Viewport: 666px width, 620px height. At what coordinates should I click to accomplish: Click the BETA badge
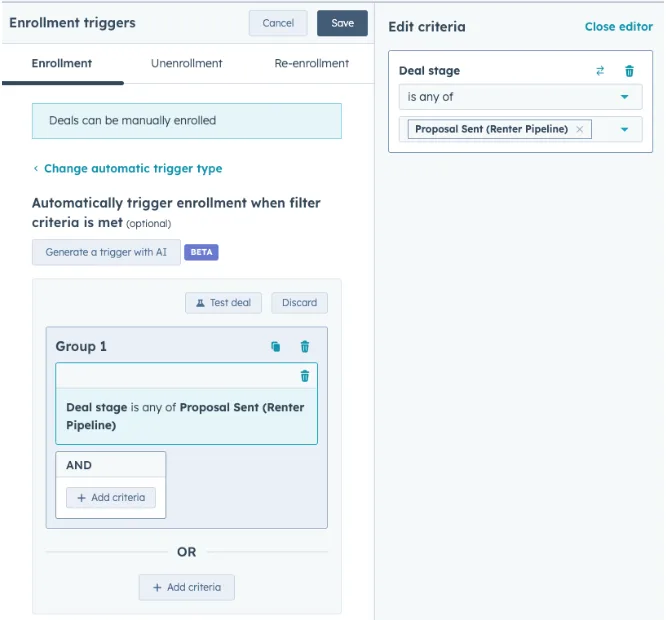(201, 252)
